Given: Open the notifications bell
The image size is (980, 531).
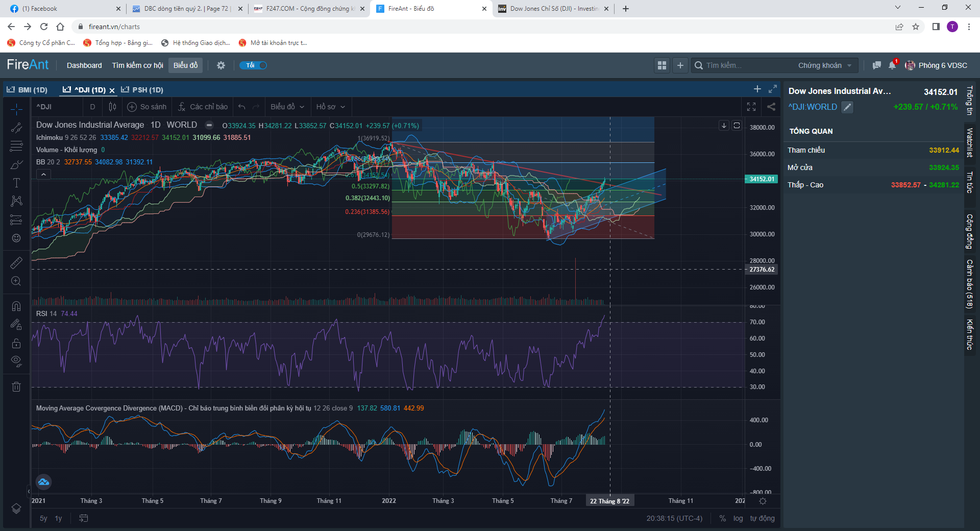Looking at the screenshot, I should click(892, 65).
